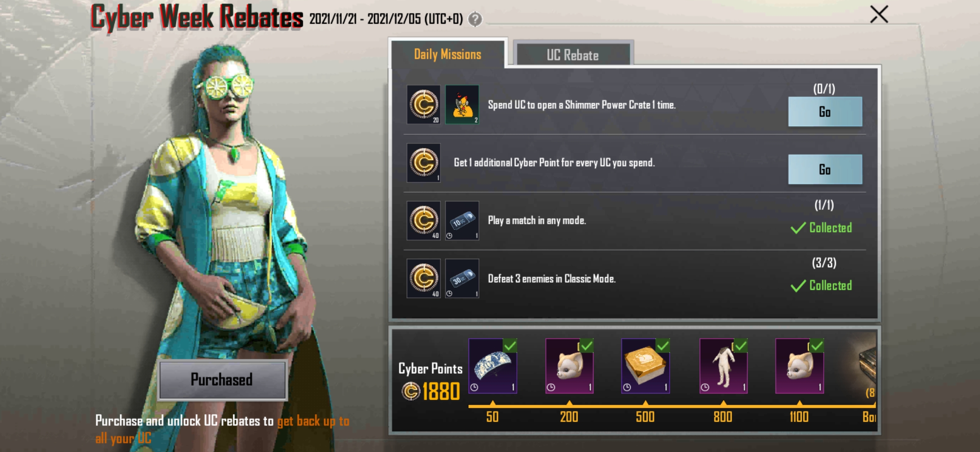The image size is (980, 452).
Task: Click Go for additional Cyber Point mission
Action: (x=825, y=169)
